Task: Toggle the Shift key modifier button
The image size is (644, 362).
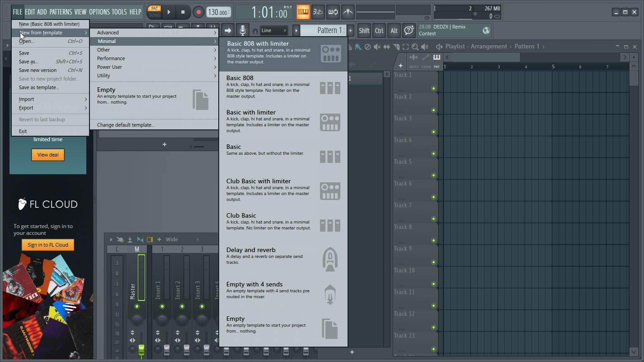Action: click(x=364, y=30)
